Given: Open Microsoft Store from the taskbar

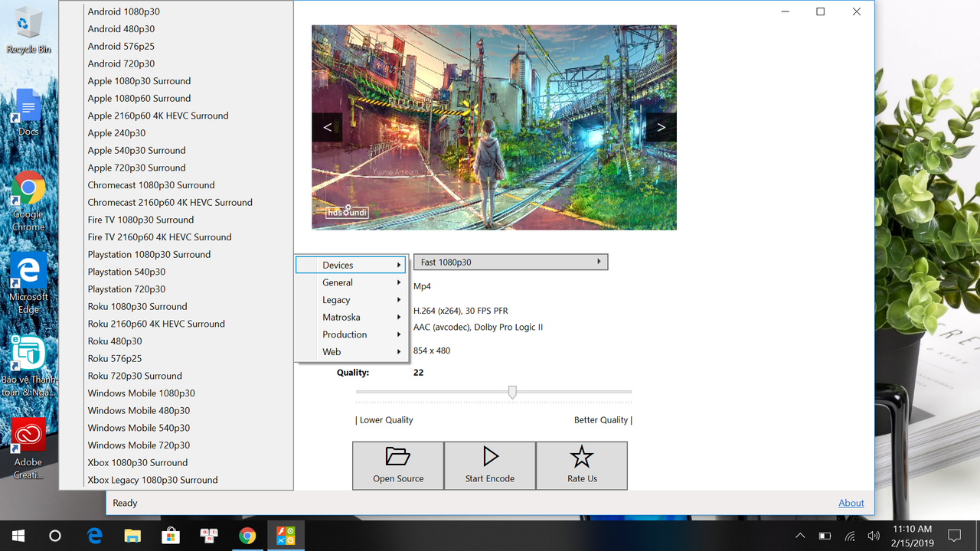Looking at the screenshot, I should (x=171, y=536).
